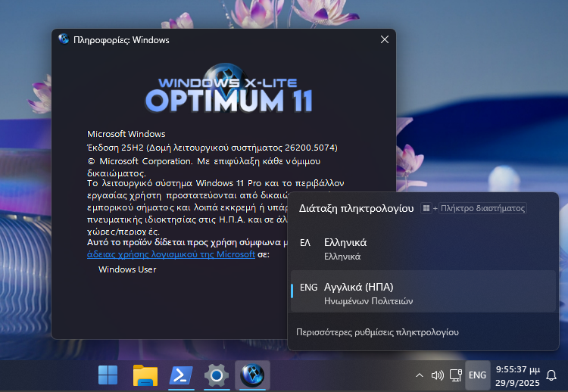Image resolution: width=568 pixels, height=392 pixels.
Task: Click the taskbar clock and date
Action: pyautogui.click(x=517, y=375)
